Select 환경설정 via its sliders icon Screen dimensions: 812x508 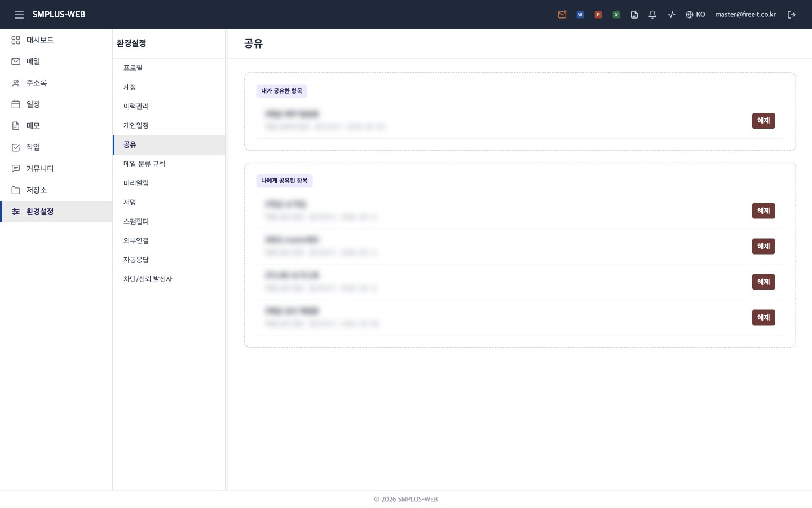click(16, 212)
